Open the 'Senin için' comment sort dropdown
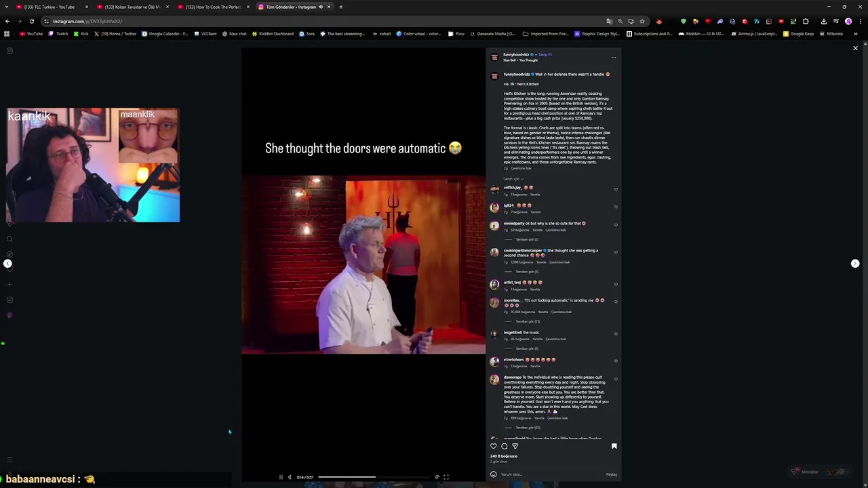Viewport: 868px width, 488px height. point(513,179)
